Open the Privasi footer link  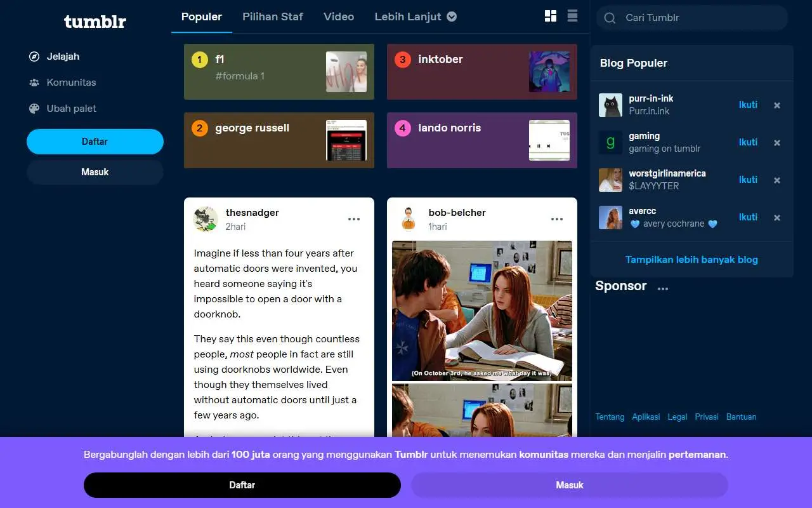point(707,417)
